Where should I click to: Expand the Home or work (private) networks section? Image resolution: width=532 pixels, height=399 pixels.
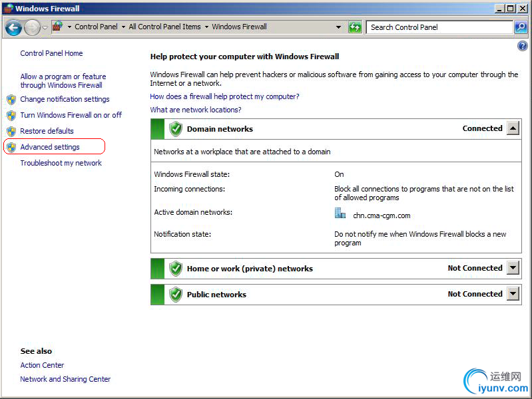pos(513,268)
